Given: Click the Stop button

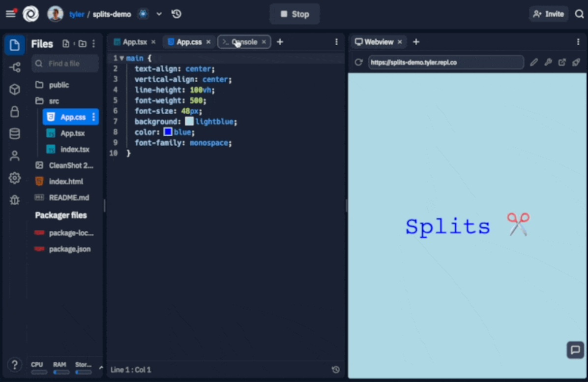Looking at the screenshot, I should (x=294, y=14).
